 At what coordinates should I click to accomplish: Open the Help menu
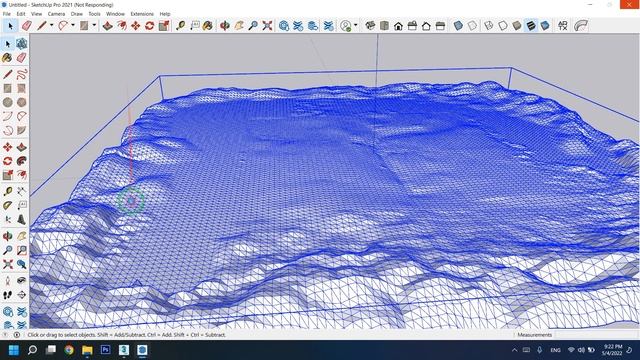(165, 14)
